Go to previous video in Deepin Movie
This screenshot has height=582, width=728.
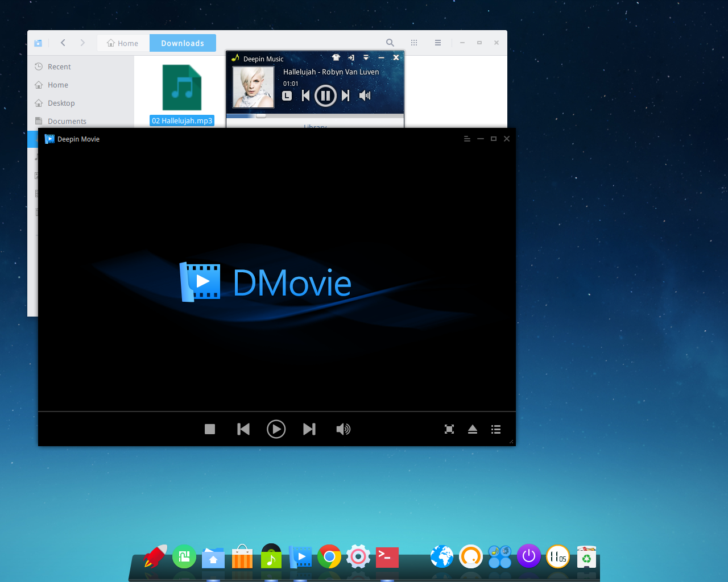(243, 429)
